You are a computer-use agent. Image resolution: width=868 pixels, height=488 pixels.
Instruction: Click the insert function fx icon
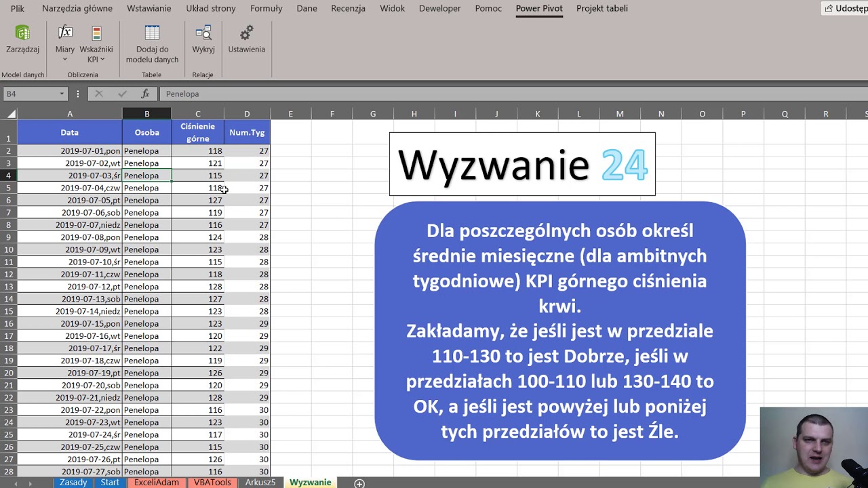[145, 94]
